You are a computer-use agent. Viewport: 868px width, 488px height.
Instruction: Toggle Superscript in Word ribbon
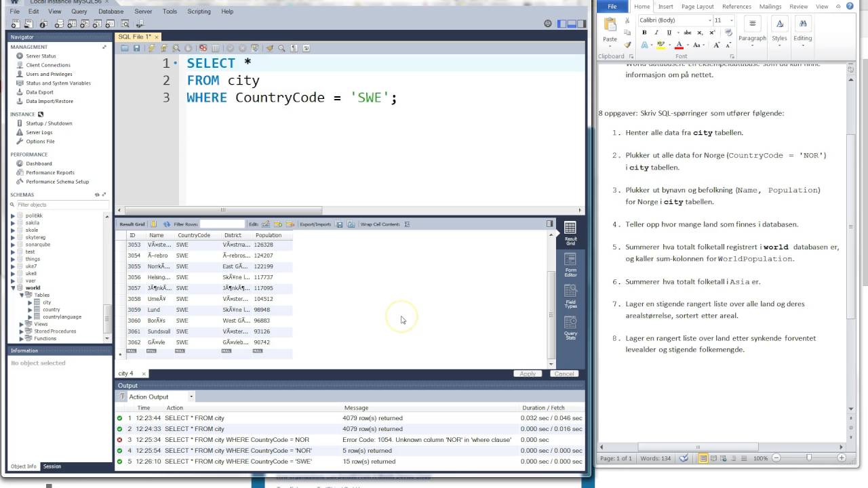712,32
